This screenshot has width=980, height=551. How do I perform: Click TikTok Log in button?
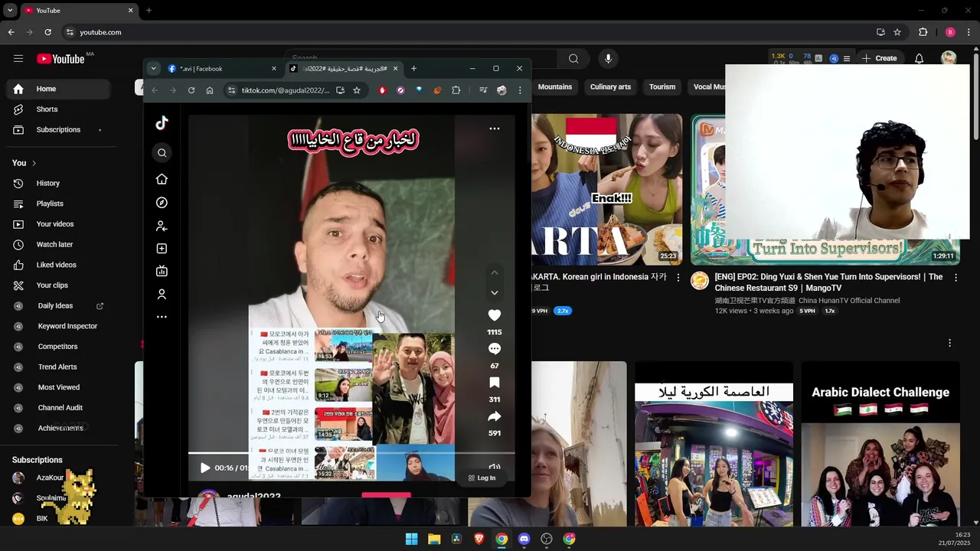pyautogui.click(x=482, y=478)
